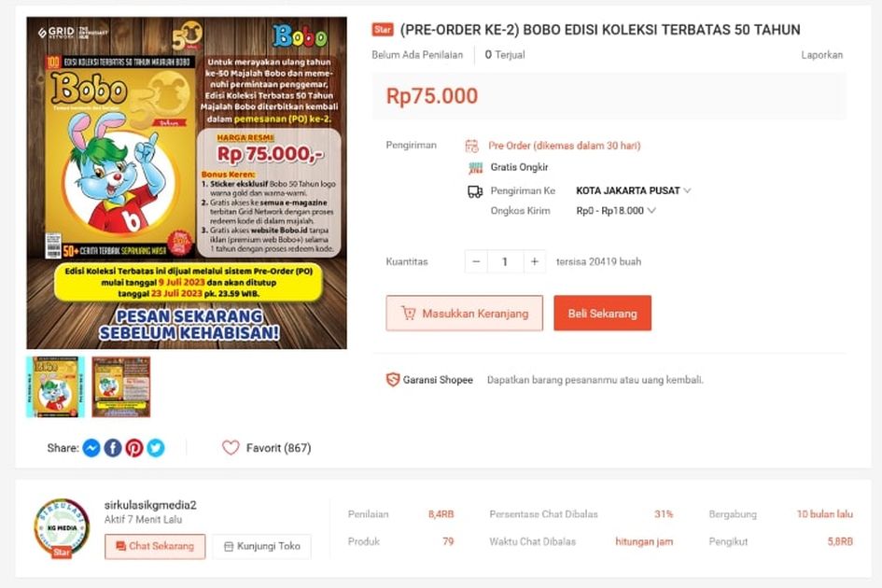Open Chat Sekarang with seller

pos(155,546)
